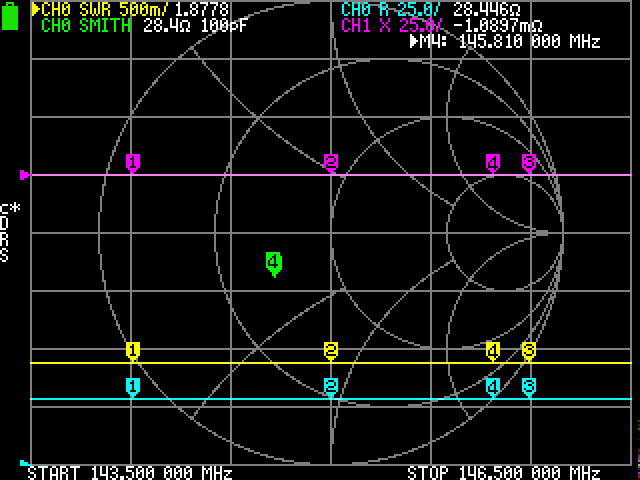
Task: Tap the M4 marker frequency readout
Action: coord(505,42)
